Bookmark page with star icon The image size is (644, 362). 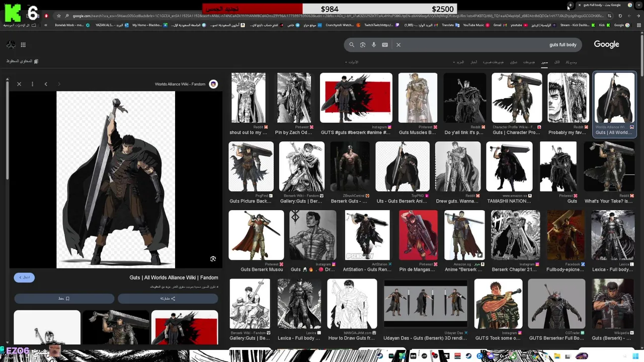59,16
